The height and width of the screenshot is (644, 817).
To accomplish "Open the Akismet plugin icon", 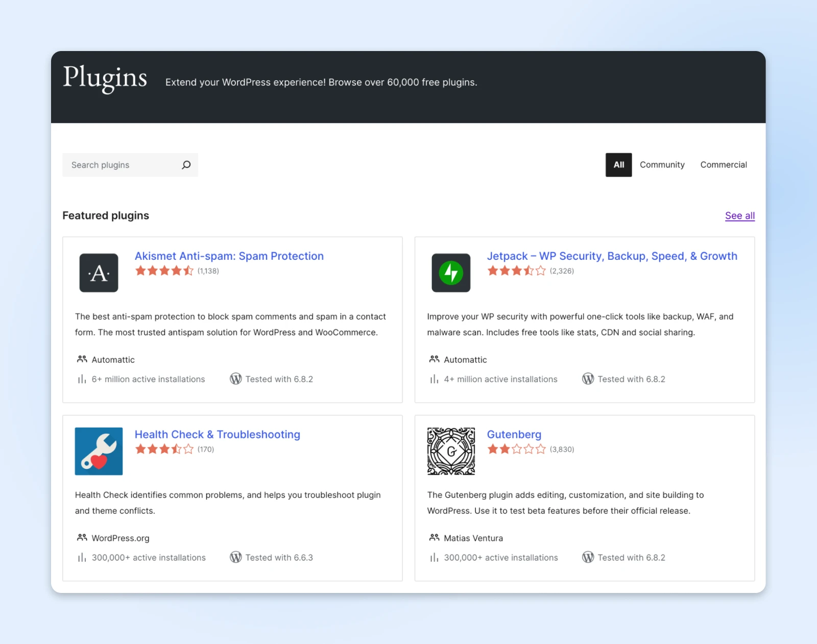I will click(x=99, y=273).
